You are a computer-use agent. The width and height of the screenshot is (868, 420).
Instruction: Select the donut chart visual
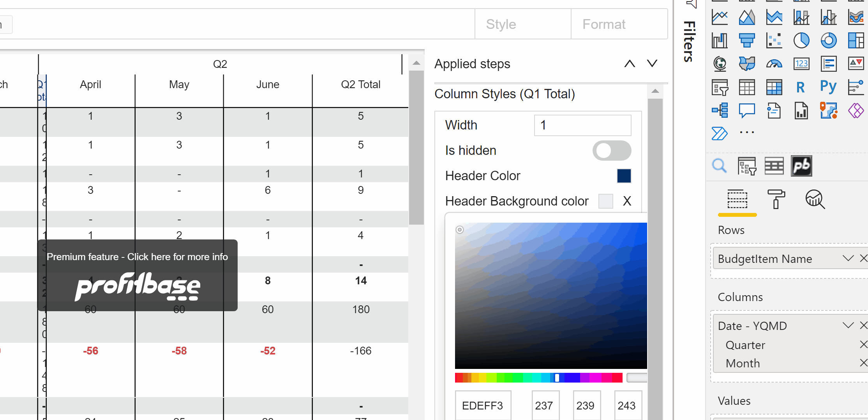coord(829,40)
